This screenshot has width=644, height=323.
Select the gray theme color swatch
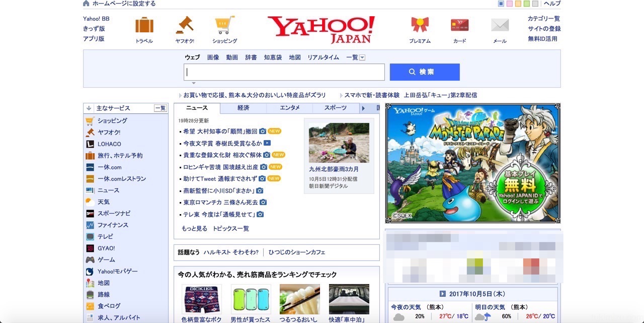(535, 4)
